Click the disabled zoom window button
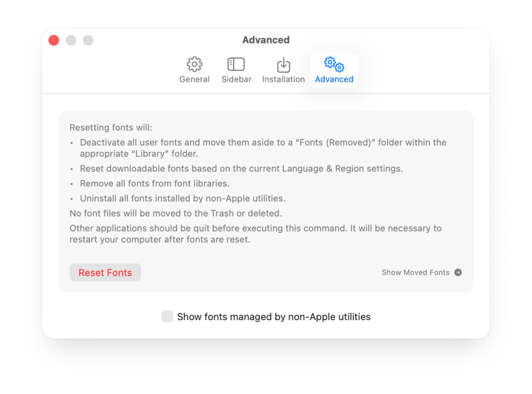532x394 pixels. (88, 40)
